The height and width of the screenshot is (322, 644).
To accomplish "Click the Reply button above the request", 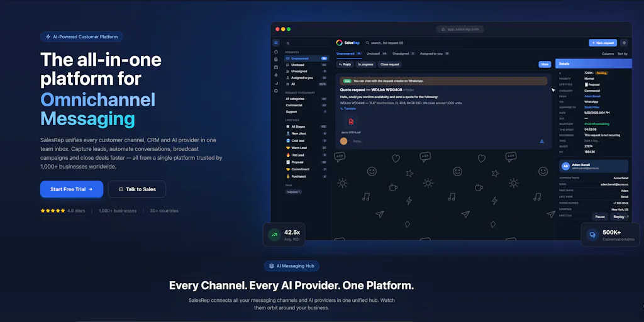I will [x=345, y=65].
